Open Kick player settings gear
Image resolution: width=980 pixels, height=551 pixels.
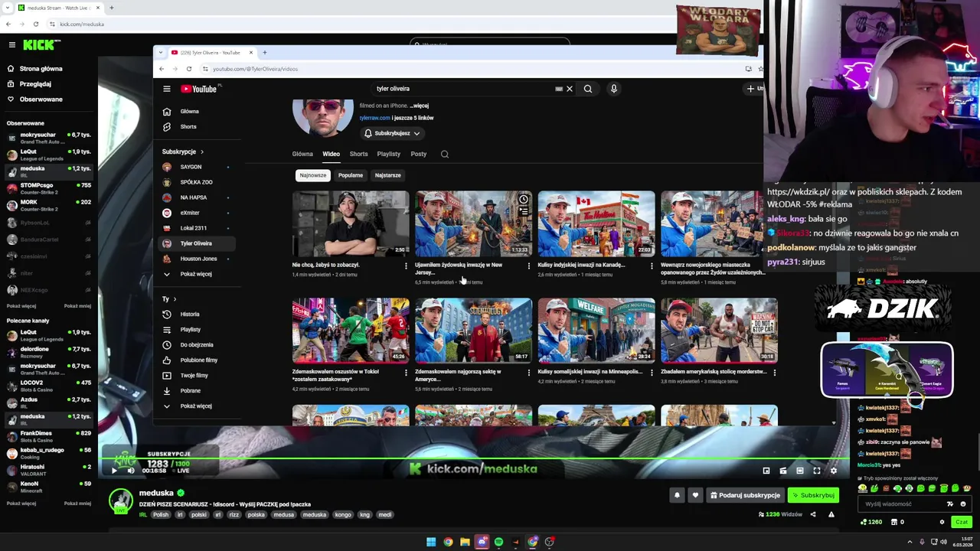click(834, 471)
